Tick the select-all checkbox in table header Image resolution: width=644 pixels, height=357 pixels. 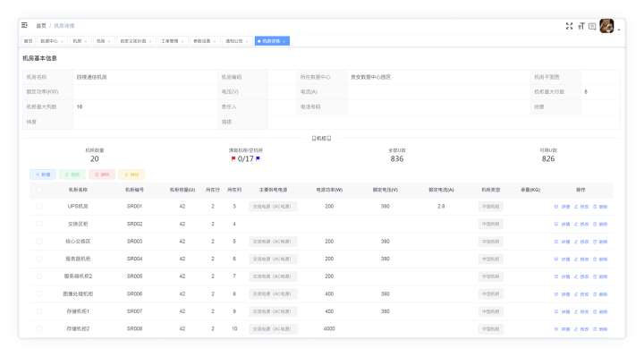tap(39, 190)
